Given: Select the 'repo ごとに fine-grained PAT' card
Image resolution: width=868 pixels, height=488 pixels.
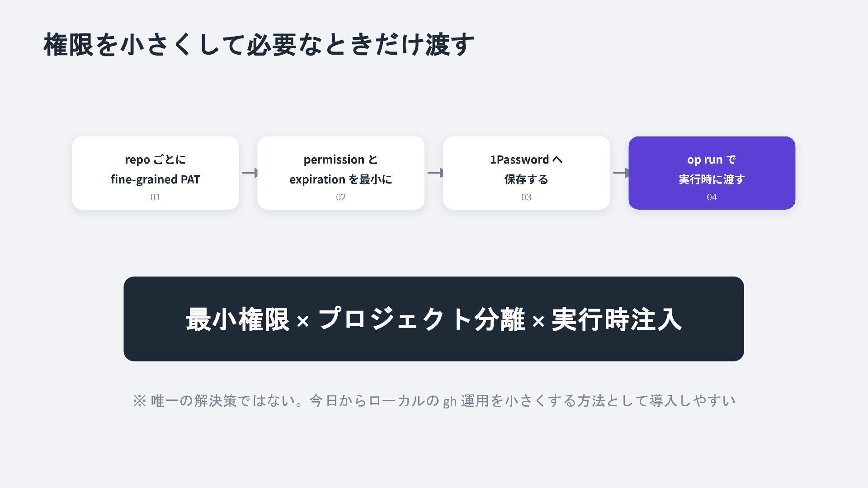Looking at the screenshot, I should click(156, 173).
